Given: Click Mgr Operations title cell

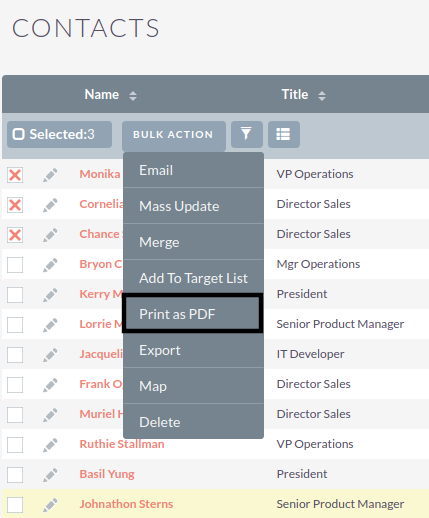Looking at the screenshot, I should pyautogui.click(x=318, y=264).
